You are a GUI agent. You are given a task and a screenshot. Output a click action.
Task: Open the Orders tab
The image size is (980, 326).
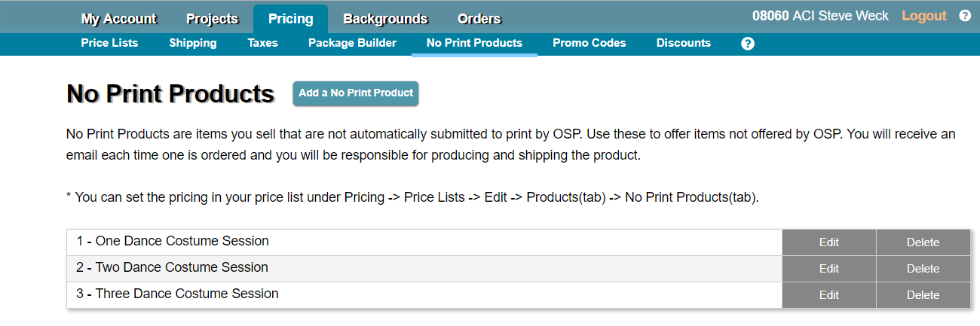click(479, 19)
